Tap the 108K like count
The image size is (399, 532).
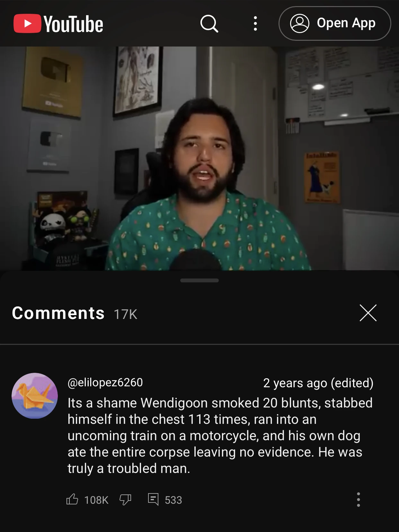pyautogui.click(x=96, y=500)
